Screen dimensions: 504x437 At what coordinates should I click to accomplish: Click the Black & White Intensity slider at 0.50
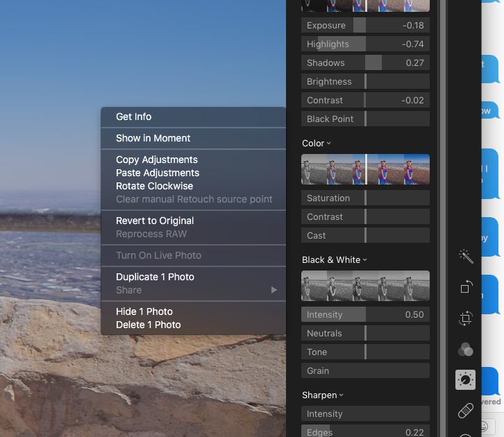[x=365, y=314]
